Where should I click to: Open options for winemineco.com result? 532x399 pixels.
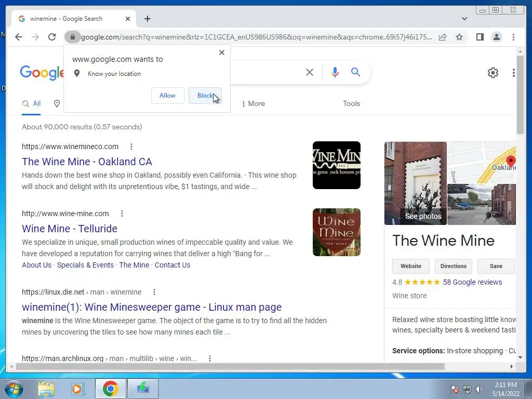point(131,147)
